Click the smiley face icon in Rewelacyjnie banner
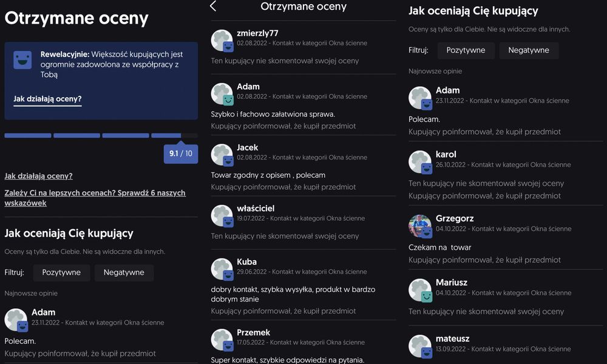Viewport: 607px width, 364px height. [x=22, y=60]
